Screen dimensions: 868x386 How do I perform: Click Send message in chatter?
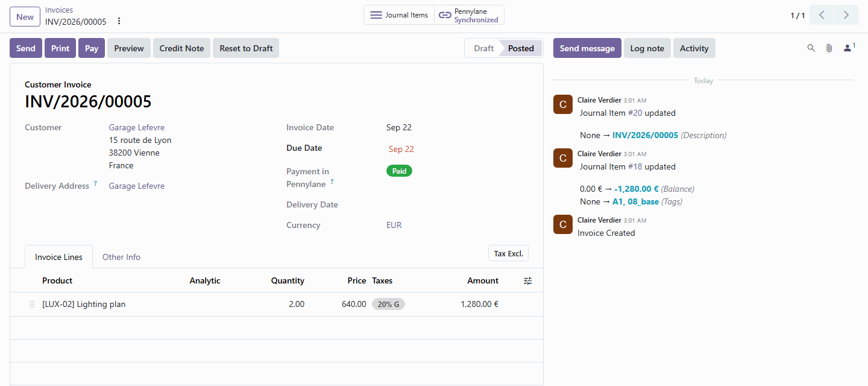pyautogui.click(x=587, y=48)
